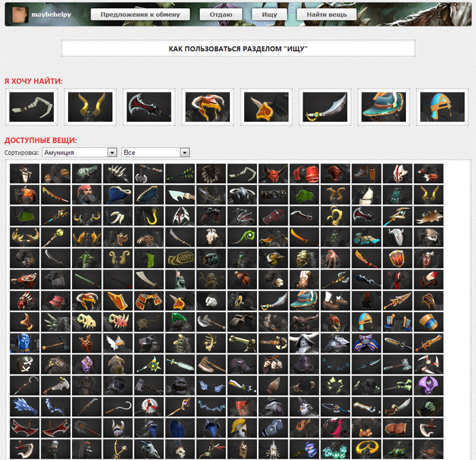The height and width of the screenshot is (460, 476).
Task: Open the maybehelpy profile avatar
Action: coord(20,14)
